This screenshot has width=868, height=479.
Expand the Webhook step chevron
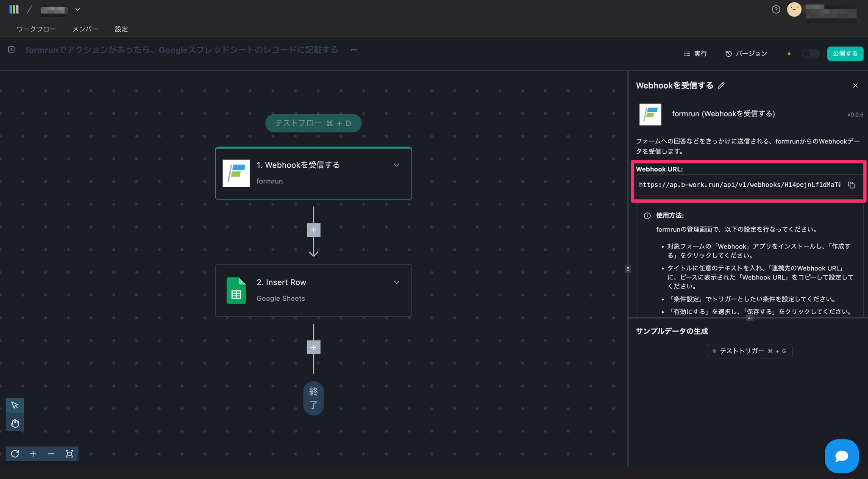(x=396, y=165)
